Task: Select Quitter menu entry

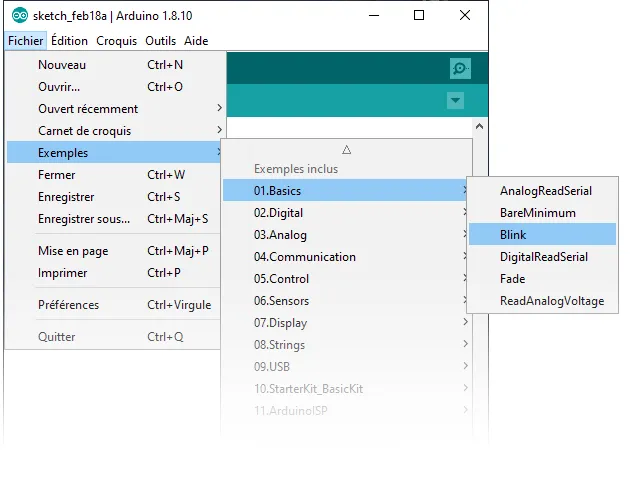Action: tap(114, 336)
